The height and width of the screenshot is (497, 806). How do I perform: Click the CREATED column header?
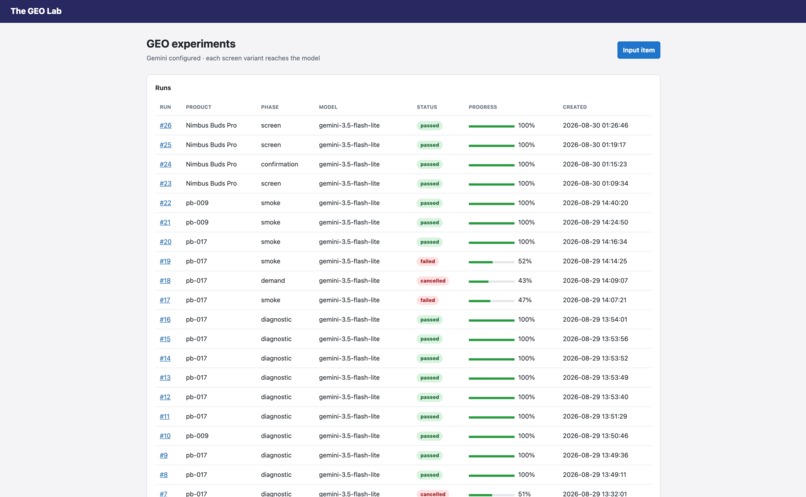pyautogui.click(x=575, y=107)
